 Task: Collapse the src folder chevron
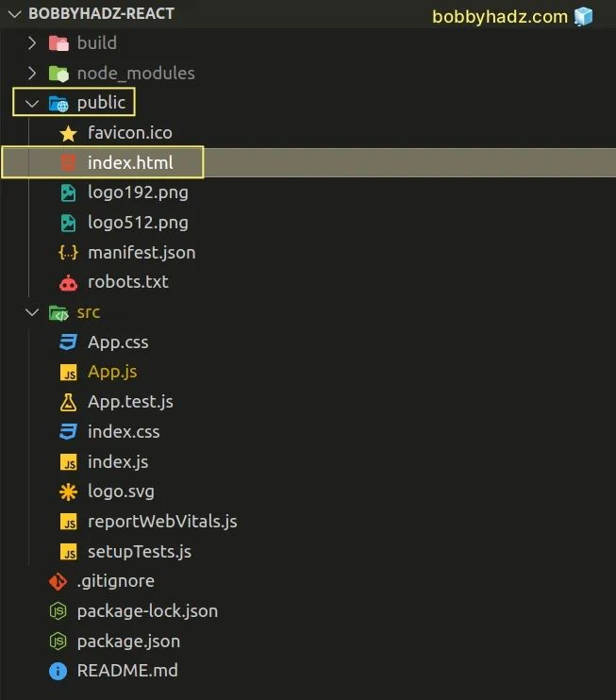point(32,312)
